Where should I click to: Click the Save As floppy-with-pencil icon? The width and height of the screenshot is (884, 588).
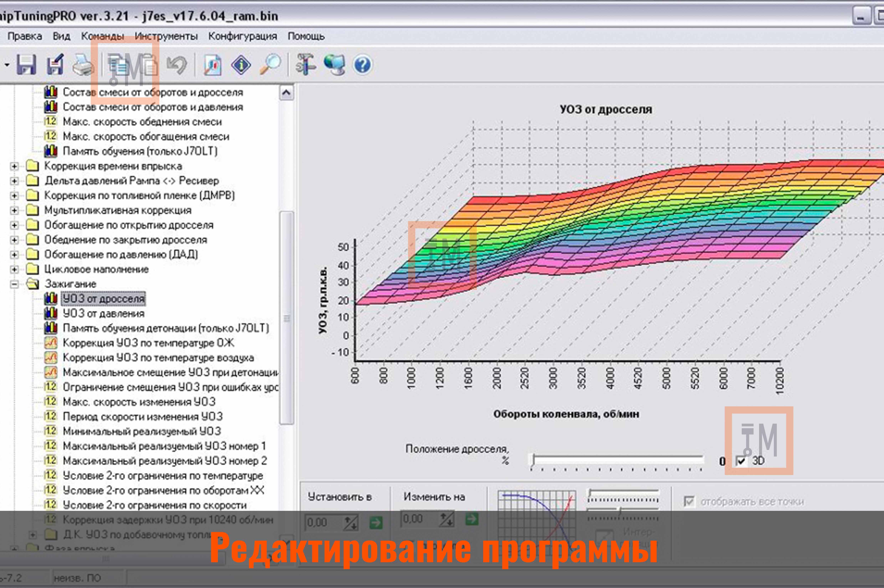click(55, 64)
